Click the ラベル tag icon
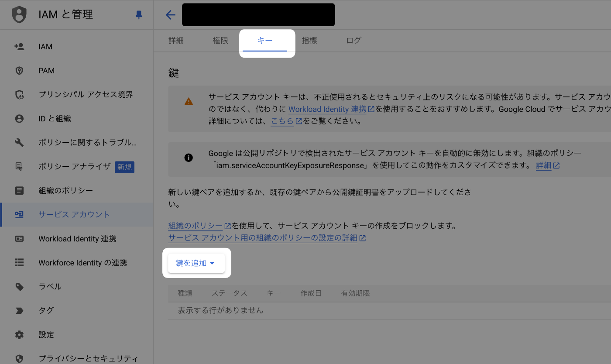Viewport: 611px width, 364px height. click(19, 287)
